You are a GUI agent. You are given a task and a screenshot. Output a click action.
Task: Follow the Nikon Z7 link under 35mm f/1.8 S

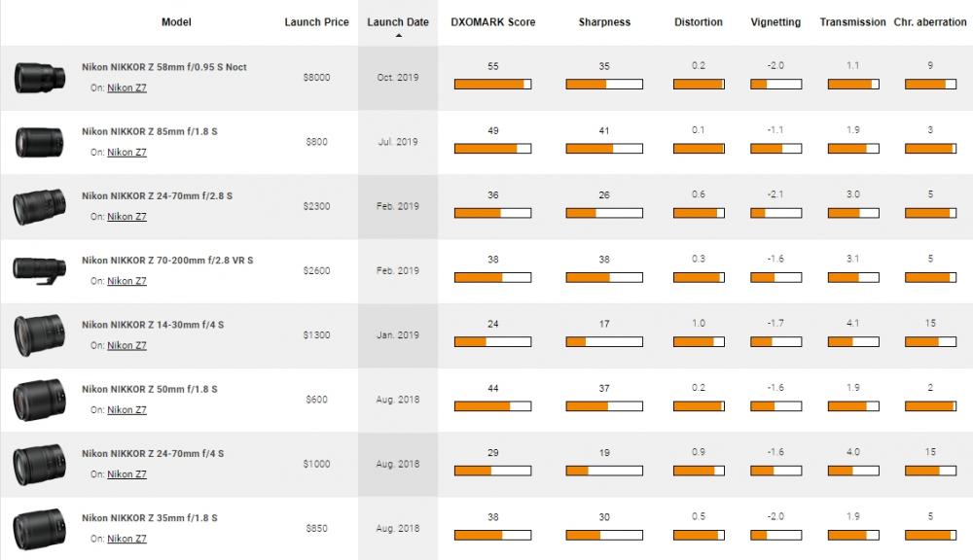(x=126, y=540)
